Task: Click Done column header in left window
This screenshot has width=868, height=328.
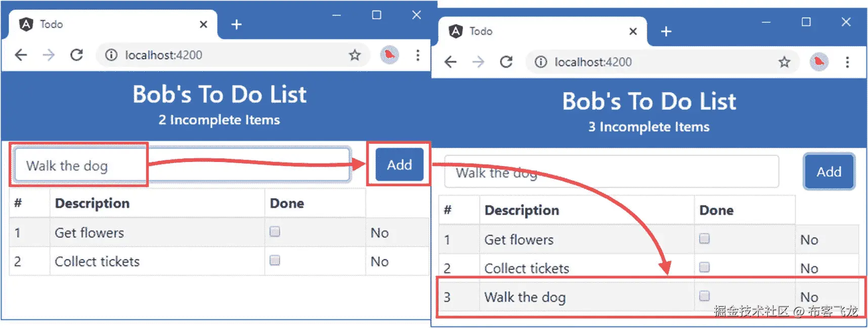Action: 287,203
